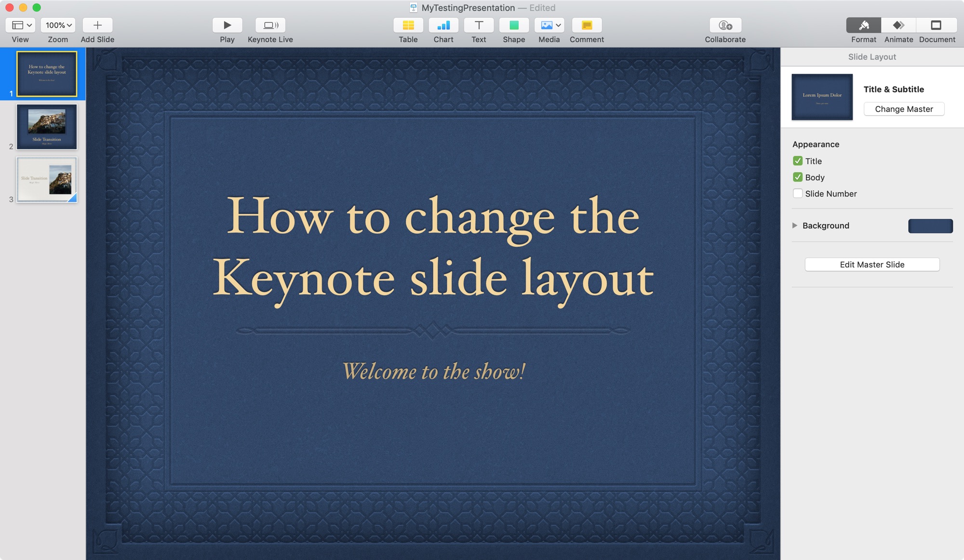Select slide 3 thumbnail in navigator

[47, 179]
